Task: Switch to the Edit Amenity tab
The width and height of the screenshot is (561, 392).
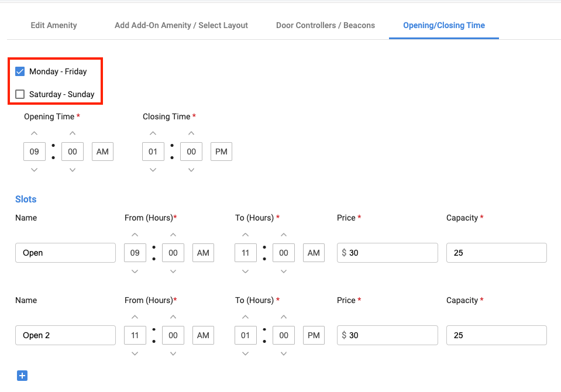Action: tap(54, 25)
